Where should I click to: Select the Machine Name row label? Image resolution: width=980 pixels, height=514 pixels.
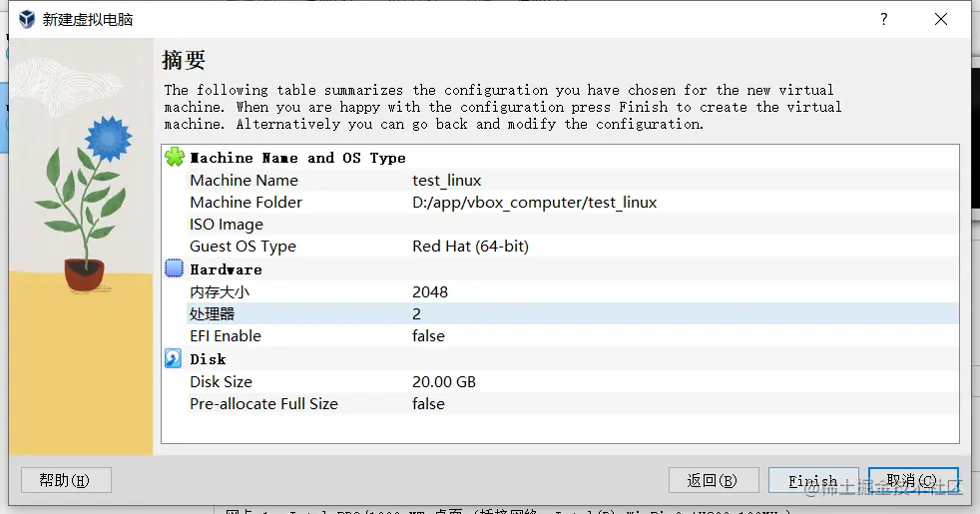[x=244, y=180]
